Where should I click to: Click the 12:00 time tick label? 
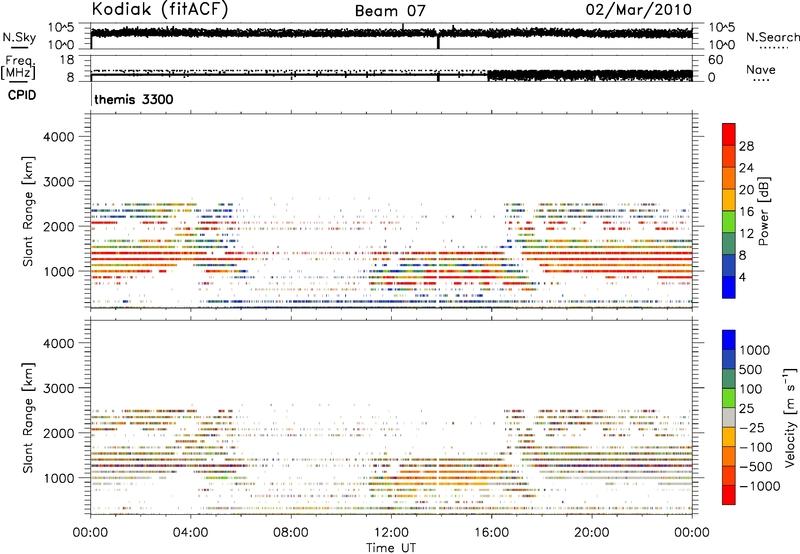point(391,533)
